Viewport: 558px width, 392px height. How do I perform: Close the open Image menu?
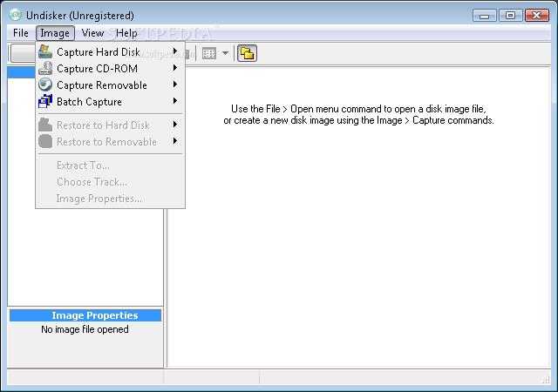coord(55,33)
